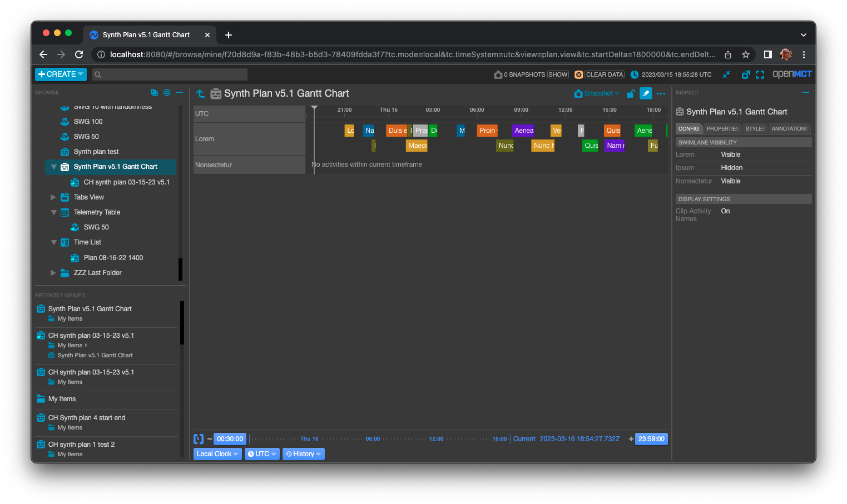Expand the Tabs View node
This screenshot has width=847, height=504.
point(53,197)
